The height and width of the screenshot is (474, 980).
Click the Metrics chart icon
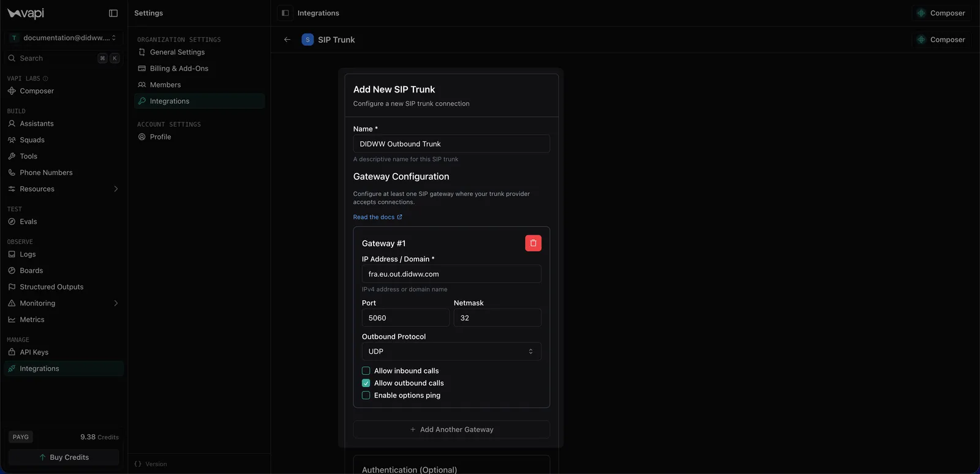coord(12,320)
